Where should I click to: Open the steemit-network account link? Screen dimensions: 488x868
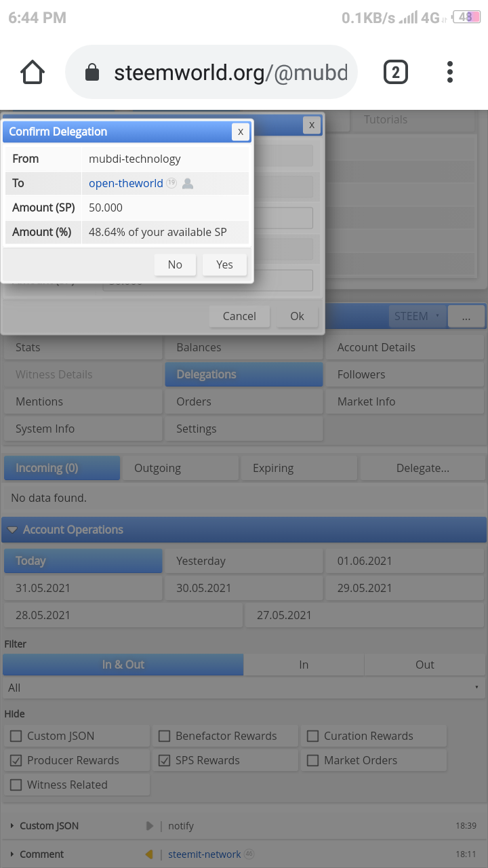(205, 854)
